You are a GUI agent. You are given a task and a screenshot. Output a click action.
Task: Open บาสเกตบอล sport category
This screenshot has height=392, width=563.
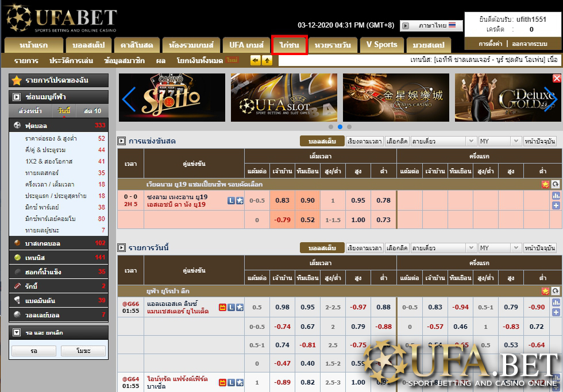pos(59,243)
